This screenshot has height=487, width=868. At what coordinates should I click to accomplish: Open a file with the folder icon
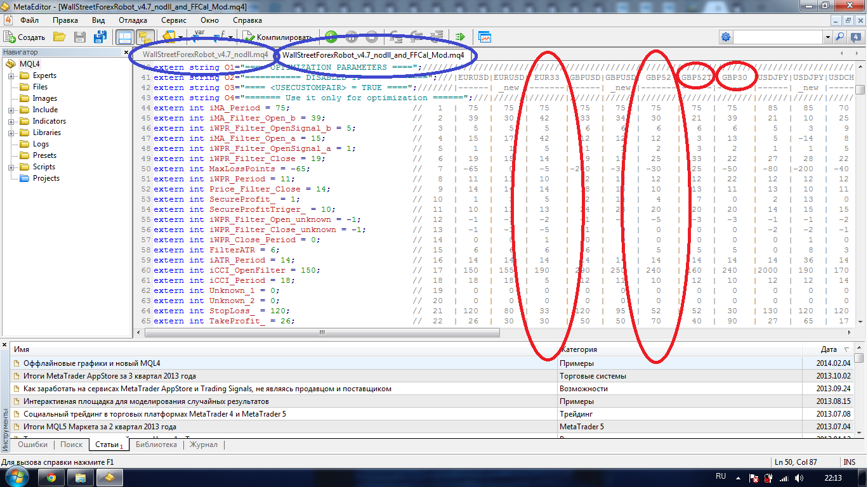(59, 37)
